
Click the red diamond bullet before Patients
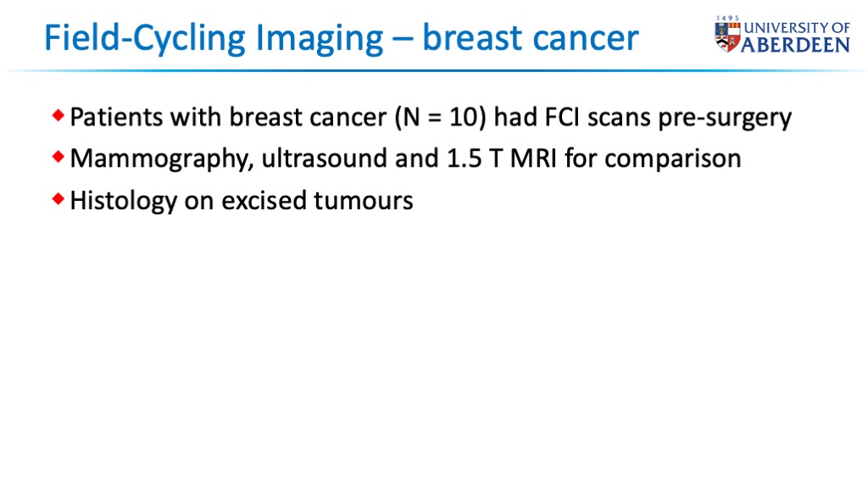point(58,115)
